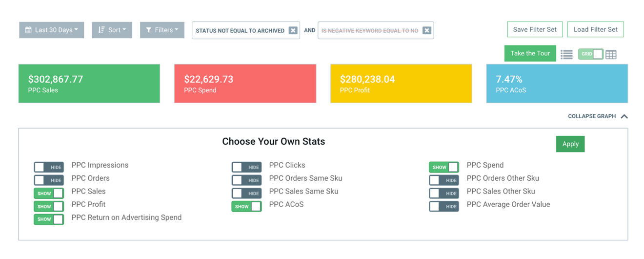The width and height of the screenshot is (644, 259).
Task: Click the red PPC Spend card
Action: (245, 84)
